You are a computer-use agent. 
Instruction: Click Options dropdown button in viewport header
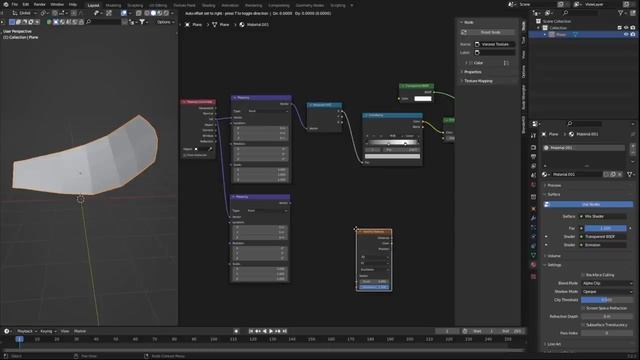point(165,22)
